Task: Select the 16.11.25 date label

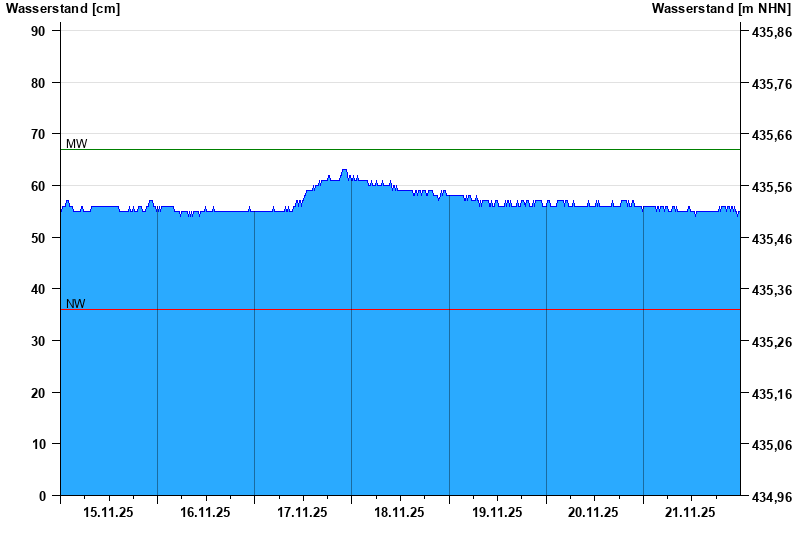Action: [205, 512]
